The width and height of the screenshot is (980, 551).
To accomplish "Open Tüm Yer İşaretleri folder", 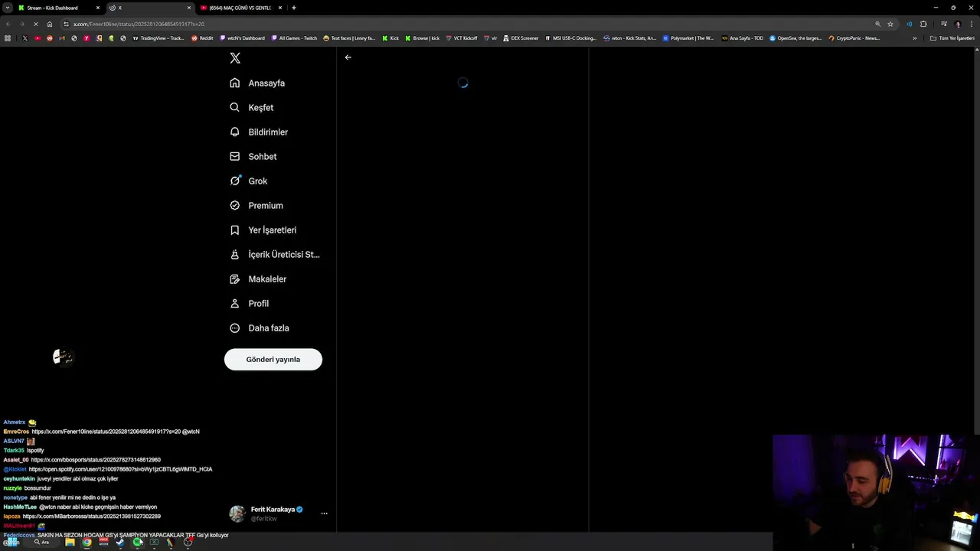I will (952, 38).
